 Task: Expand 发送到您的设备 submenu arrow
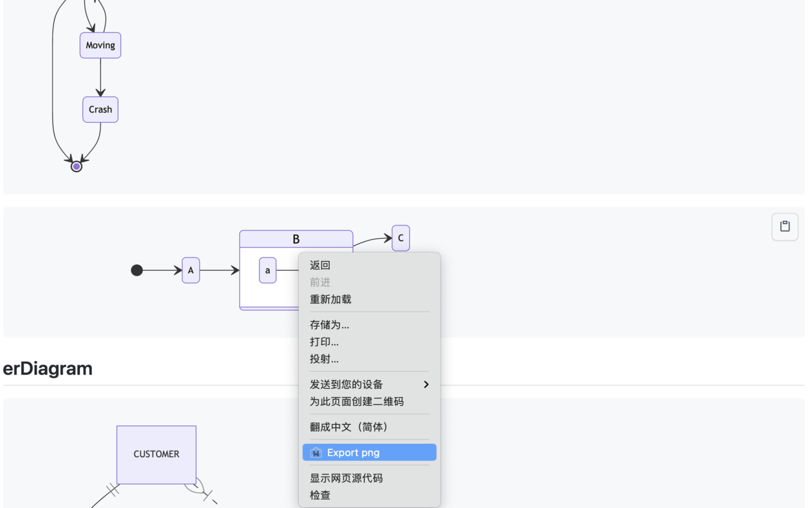point(426,385)
